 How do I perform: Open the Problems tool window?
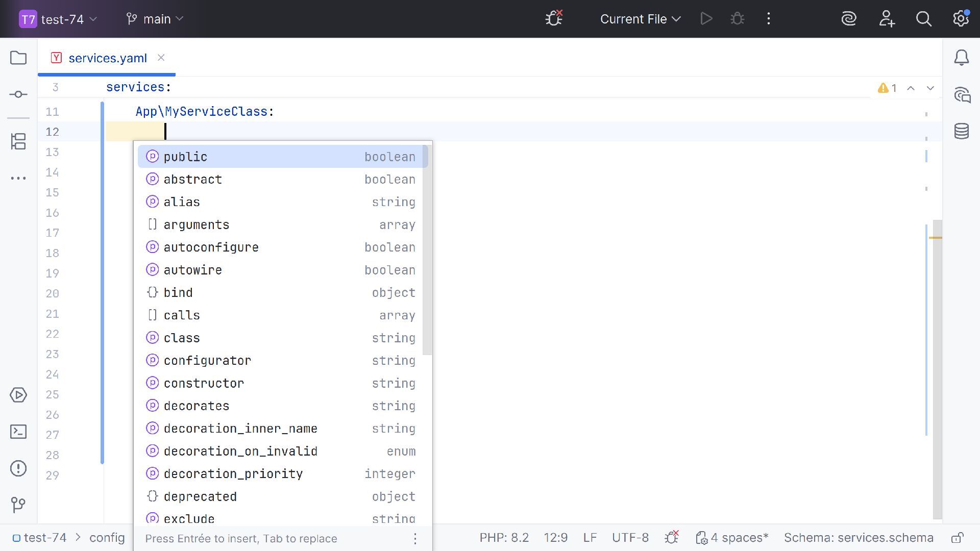pos(18,468)
